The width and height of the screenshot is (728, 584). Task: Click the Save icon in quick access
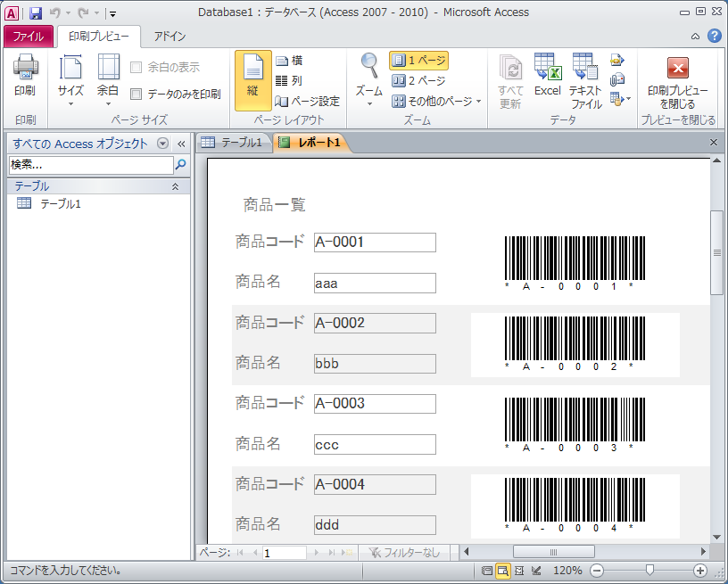coord(36,12)
